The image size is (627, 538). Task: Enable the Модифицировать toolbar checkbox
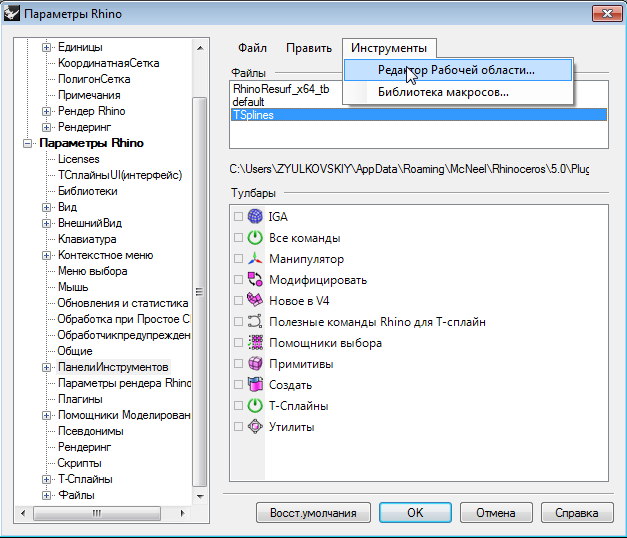click(238, 280)
